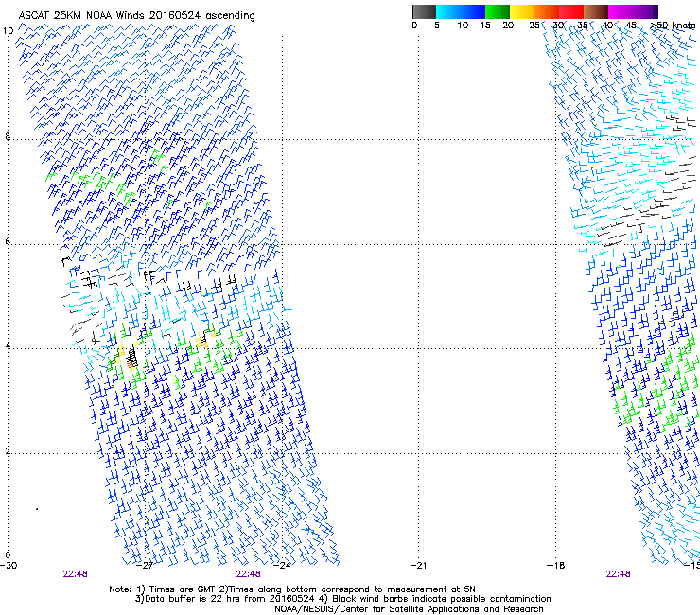Click the longitude axis label '-18'
The width and height of the screenshot is (700, 615).
(555, 566)
